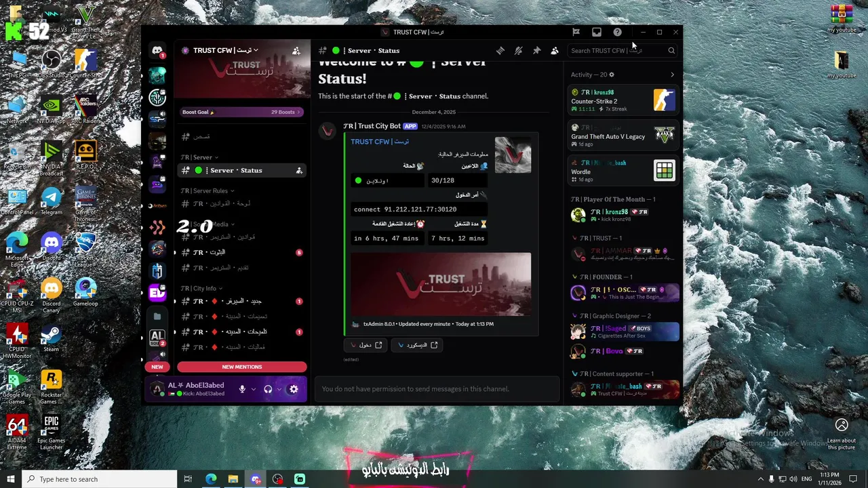
Task: Open member Bovo profile
Action: tap(624, 351)
